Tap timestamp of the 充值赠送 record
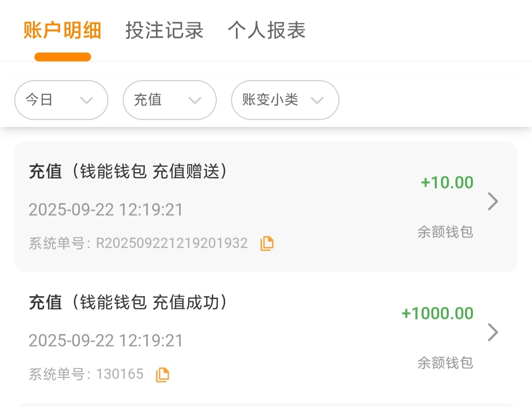The height and width of the screenshot is (407, 532). point(106,210)
